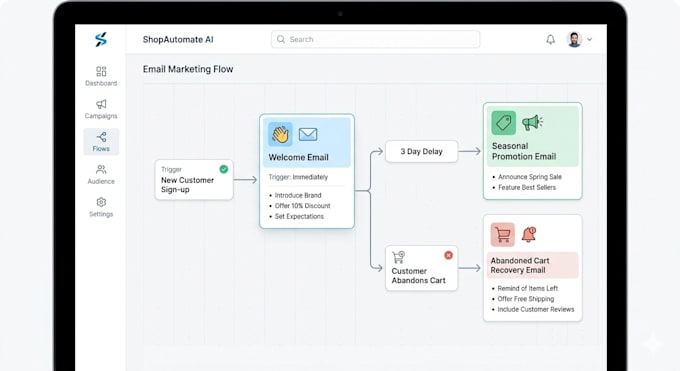Image resolution: width=680 pixels, height=371 pixels.
Task: Click the green price tag icon
Action: pyautogui.click(x=503, y=123)
